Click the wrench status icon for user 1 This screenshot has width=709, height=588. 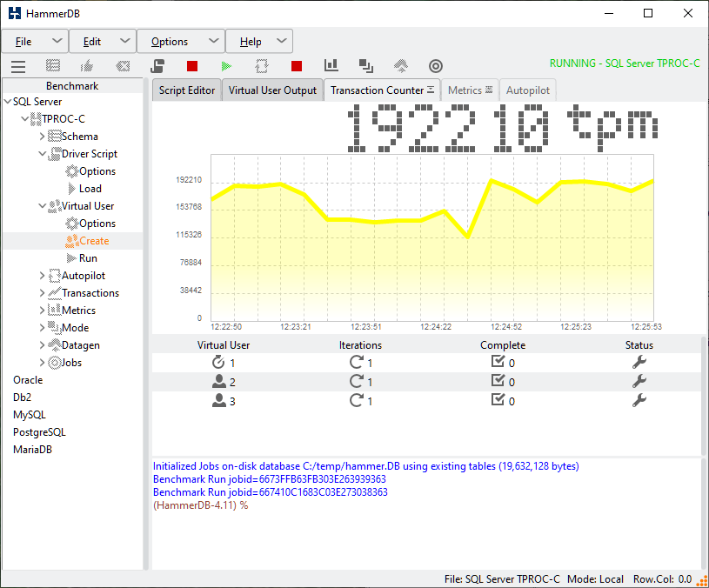pyautogui.click(x=639, y=362)
